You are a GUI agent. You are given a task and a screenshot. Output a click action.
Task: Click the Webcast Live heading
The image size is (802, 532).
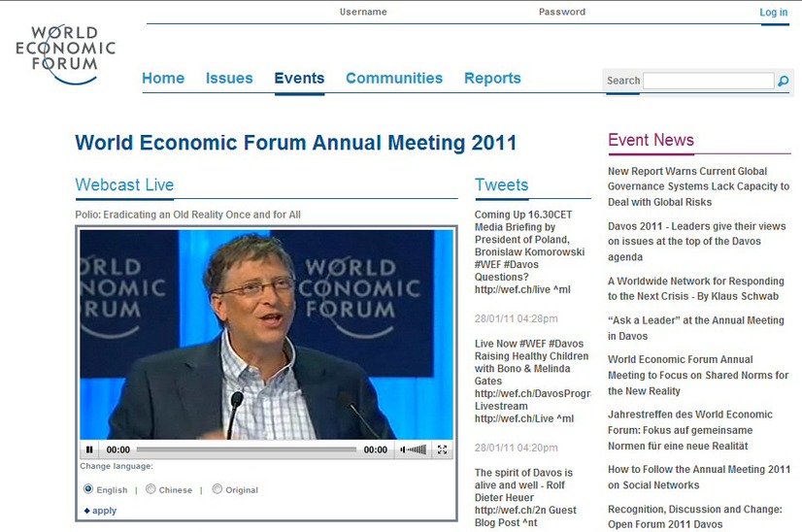click(x=124, y=184)
